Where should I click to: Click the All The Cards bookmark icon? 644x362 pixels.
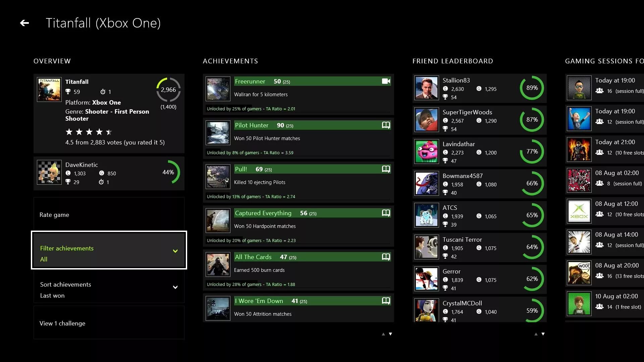click(x=386, y=257)
